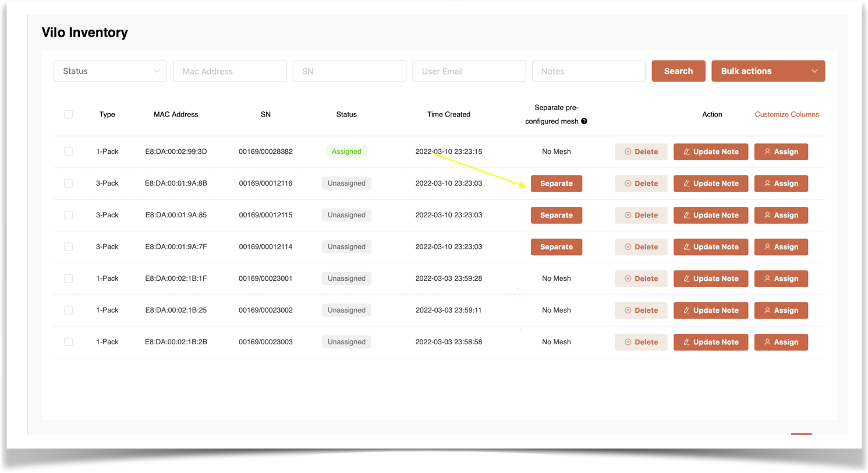The width and height of the screenshot is (868, 473).
Task: Separate mesh for SN 00169/00012116
Action: click(x=557, y=183)
